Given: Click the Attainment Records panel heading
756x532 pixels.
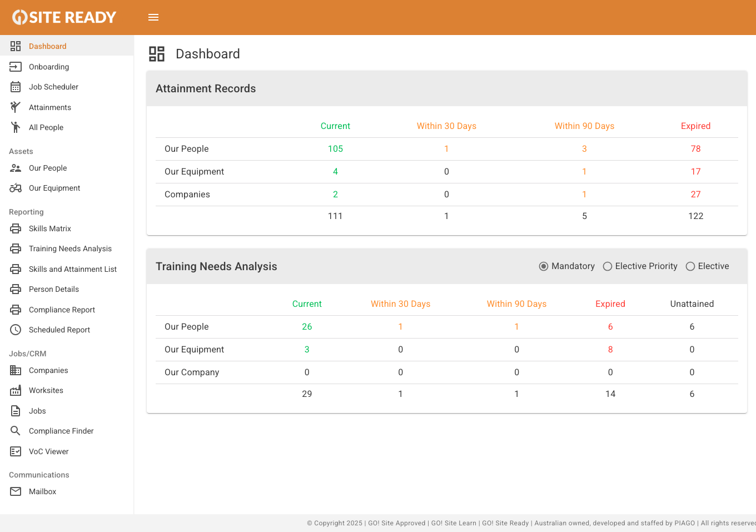Looking at the screenshot, I should pyautogui.click(x=206, y=88).
